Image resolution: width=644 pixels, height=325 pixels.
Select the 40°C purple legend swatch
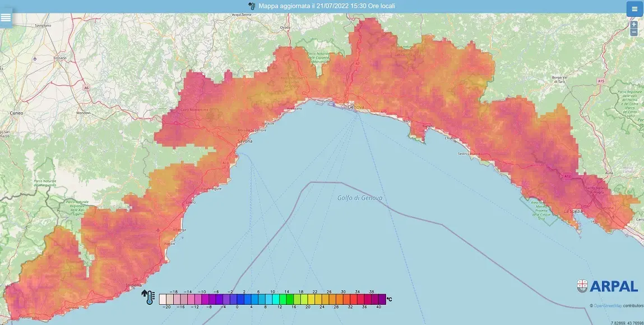[x=382, y=299]
